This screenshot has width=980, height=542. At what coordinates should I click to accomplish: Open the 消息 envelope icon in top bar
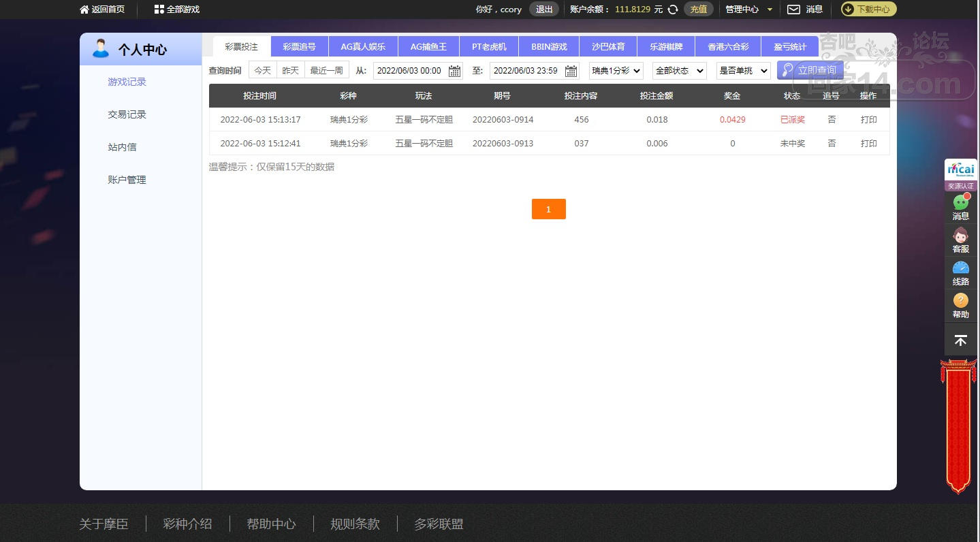coord(793,10)
